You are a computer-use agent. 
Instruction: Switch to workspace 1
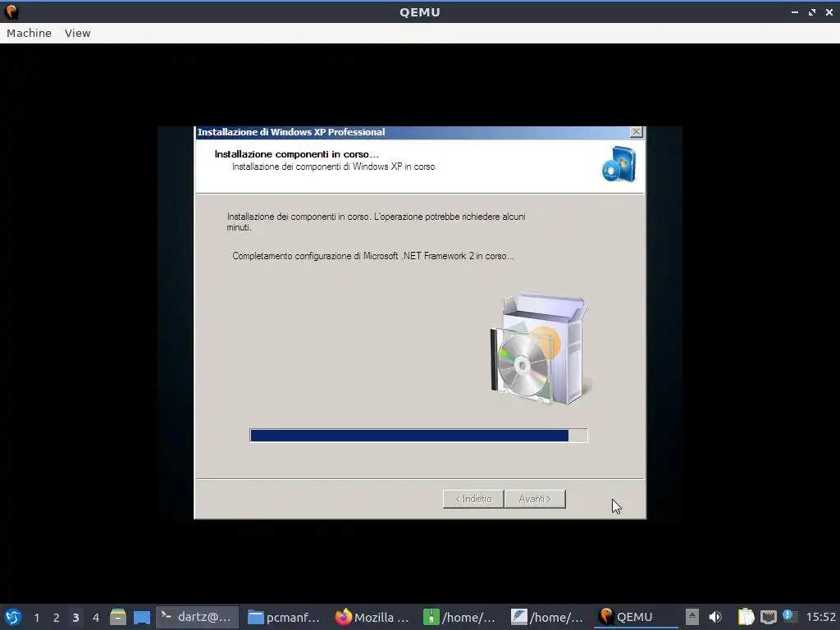(36, 618)
